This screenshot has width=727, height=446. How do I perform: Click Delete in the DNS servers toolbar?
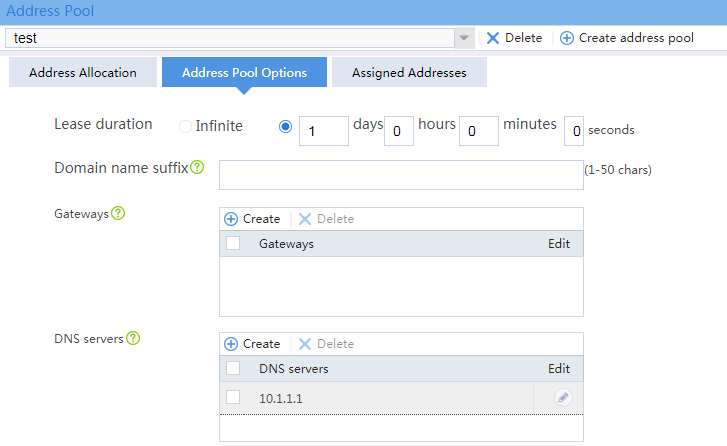coord(326,344)
